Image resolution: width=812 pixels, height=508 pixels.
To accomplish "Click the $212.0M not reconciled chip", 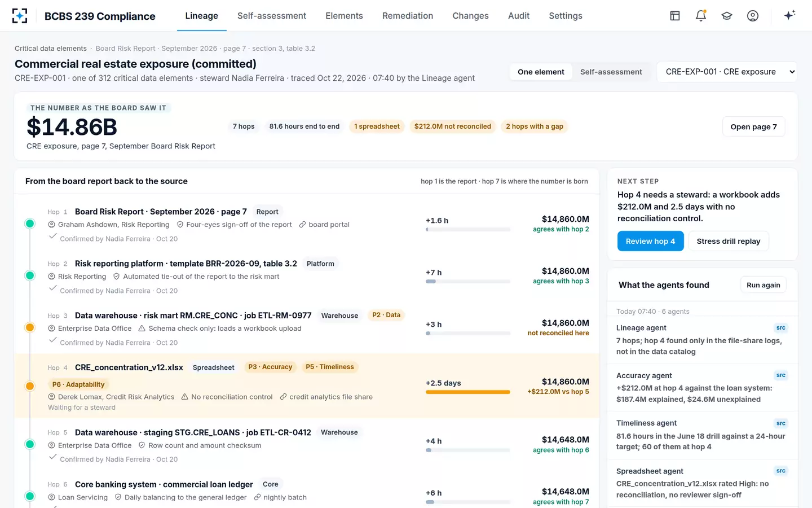I will click(453, 126).
